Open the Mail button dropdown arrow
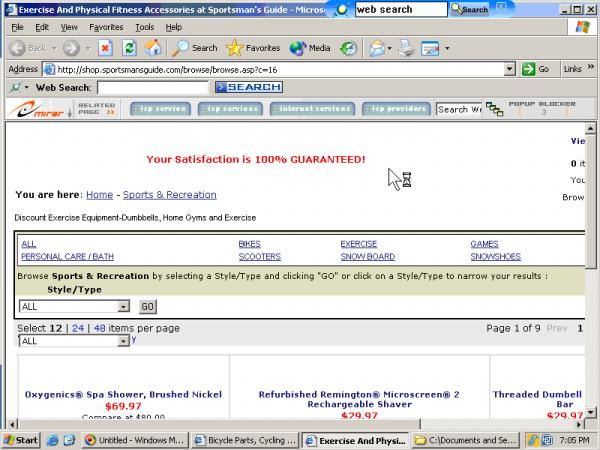This screenshot has width=600, height=450. [390, 48]
